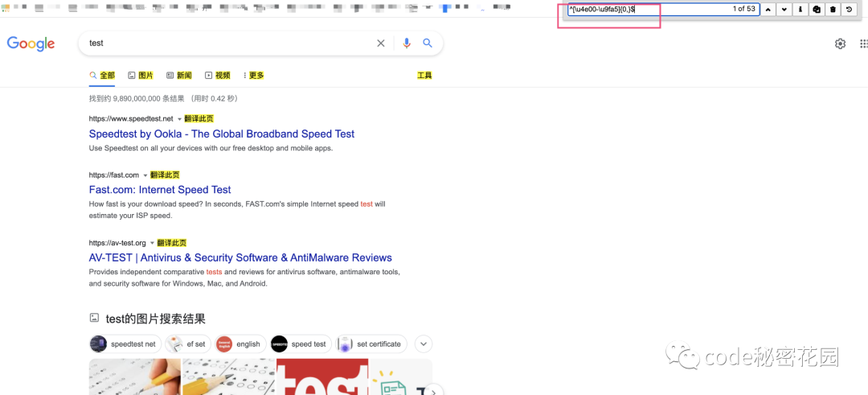Click the https://av-test.org URL text
The image size is (868, 395).
pyautogui.click(x=117, y=243)
